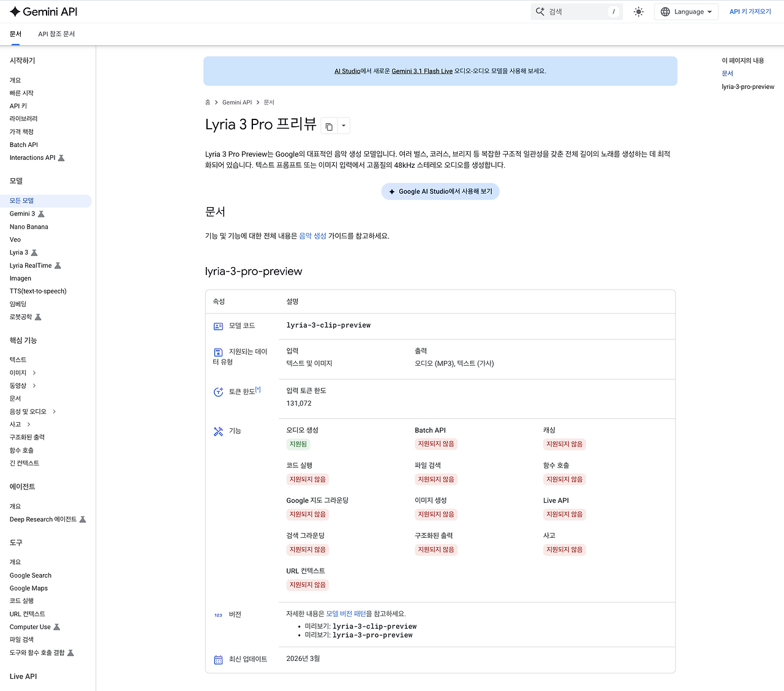Expand the 동영상 sidebar section
Image resolution: width=784 pixels, height=691 pixels.
[x=34, y=385]
